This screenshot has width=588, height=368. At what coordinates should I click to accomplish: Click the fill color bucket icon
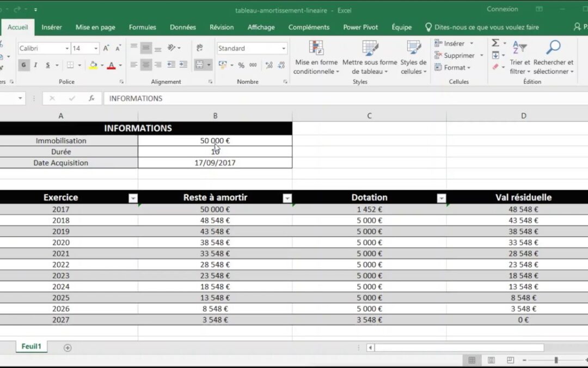click(x=94, y=65)
